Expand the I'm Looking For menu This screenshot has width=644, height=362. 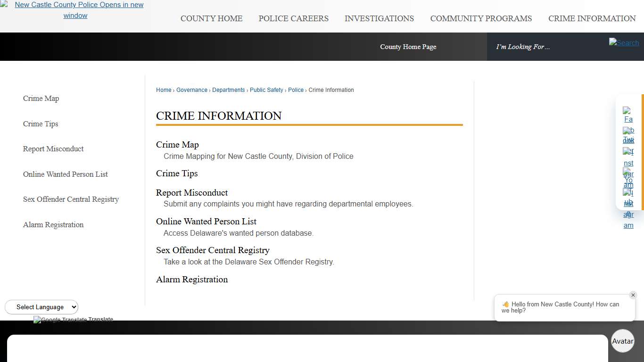pos(523,46)
